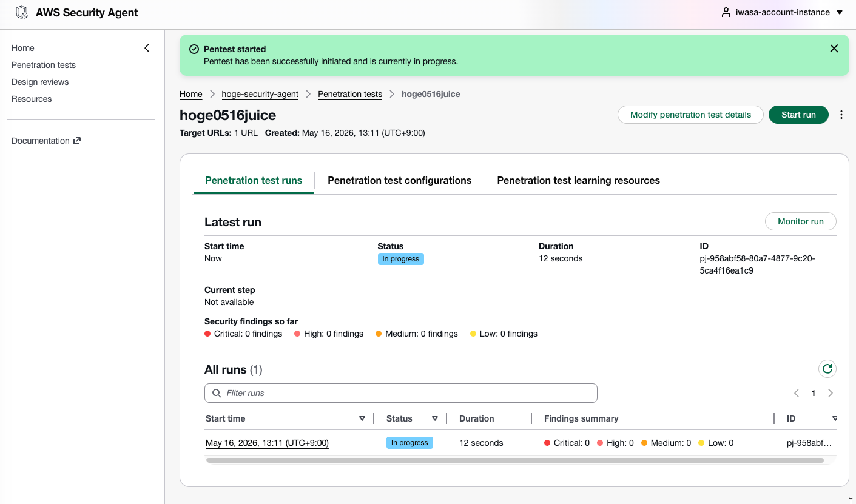Open Design reviews in the sidebar

[x=40, y=82]
